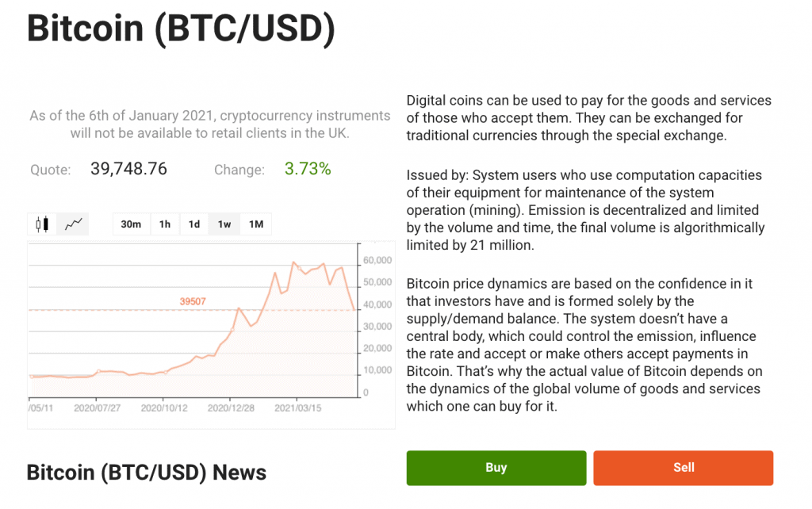Open Bitcoin (BTC/USD) News section
812x509 pixels.
pos(146,472)
